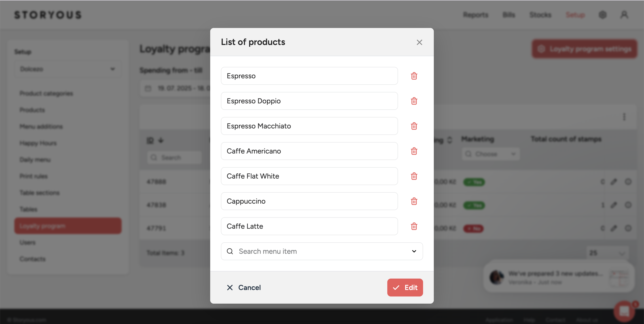Screen dimensions: 644x324
Task: Delete Caffe Latte using the trash icon
Action: coord(414,226)
